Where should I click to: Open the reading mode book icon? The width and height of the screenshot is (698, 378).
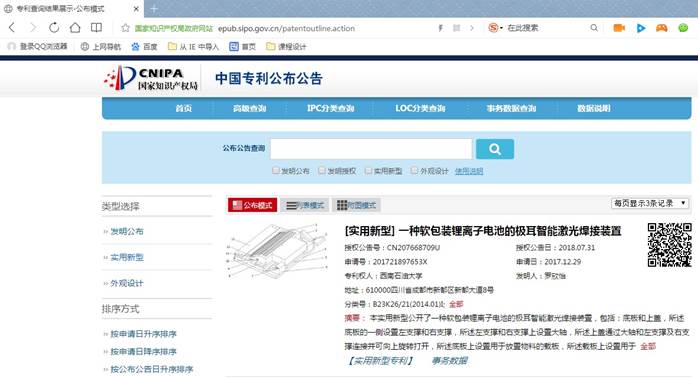(x=96, y=28)
